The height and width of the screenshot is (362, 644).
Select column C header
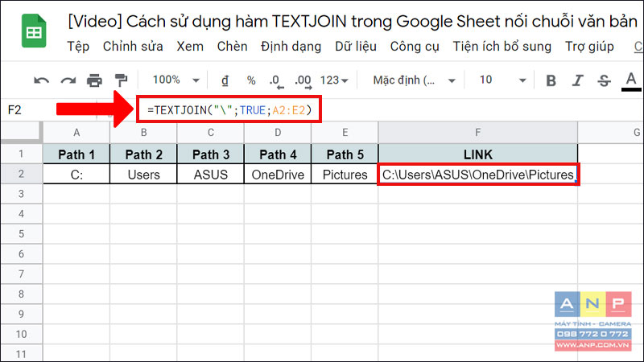211,133
